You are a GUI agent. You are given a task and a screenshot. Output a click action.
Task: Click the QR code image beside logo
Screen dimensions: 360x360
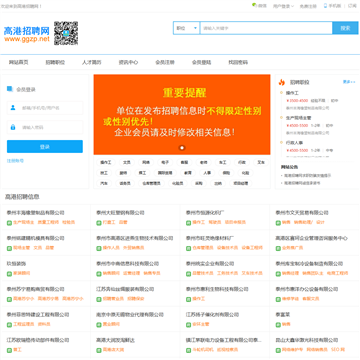click(x=66, y=33)
